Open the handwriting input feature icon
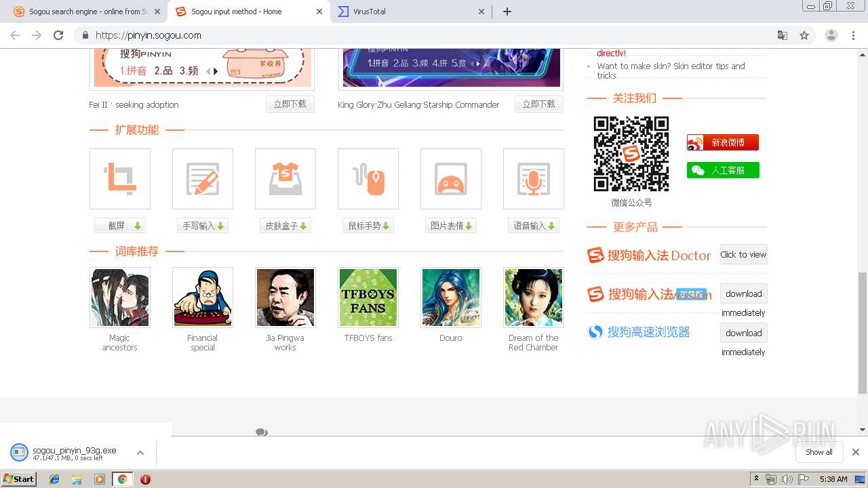Screen dimensions: 868x488 [203, 179]
